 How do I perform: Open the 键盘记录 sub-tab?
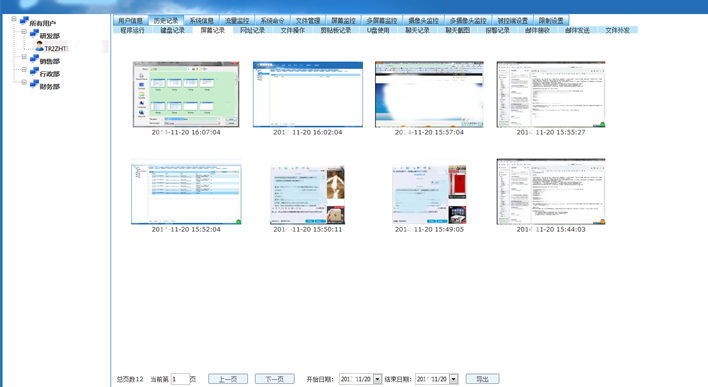(172, 30)
